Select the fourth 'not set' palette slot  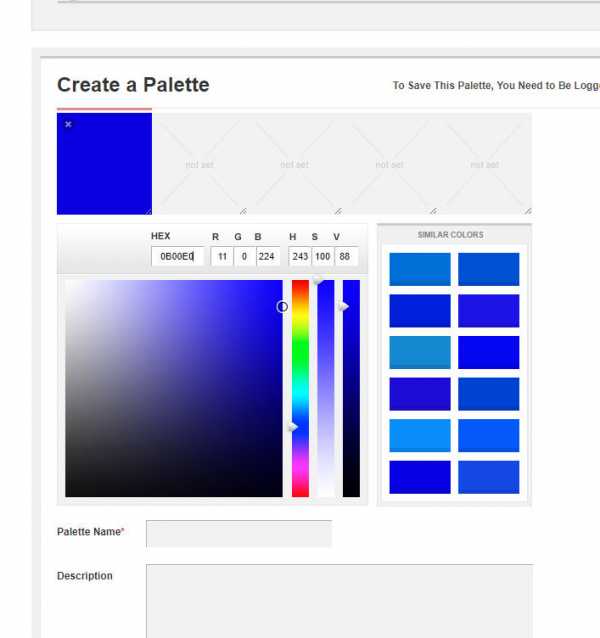coord(389,164)
